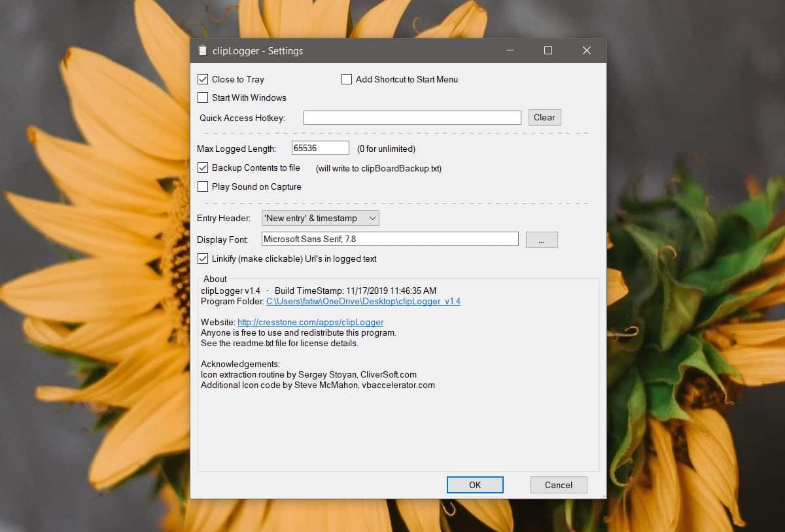This screenshot has height=532, width=785.
Task: Click '(0 for unlimited)' hint text
Action: click(x=386, y=149)
